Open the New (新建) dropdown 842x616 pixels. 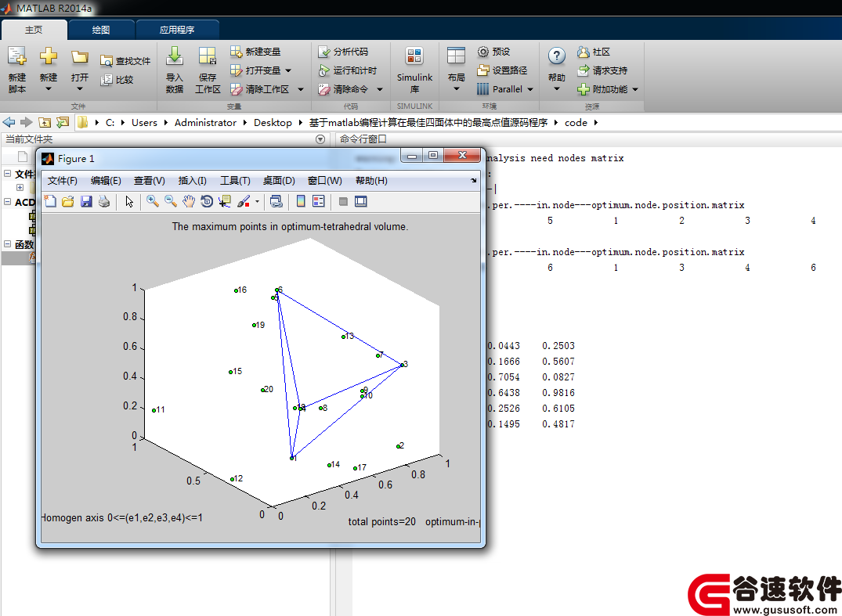49,70
